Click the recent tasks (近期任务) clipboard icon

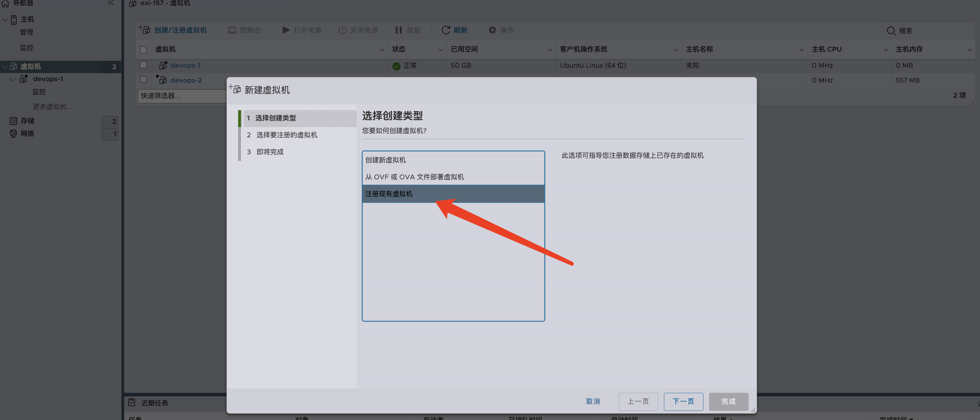pyautogui.click(x=132, y=402)
